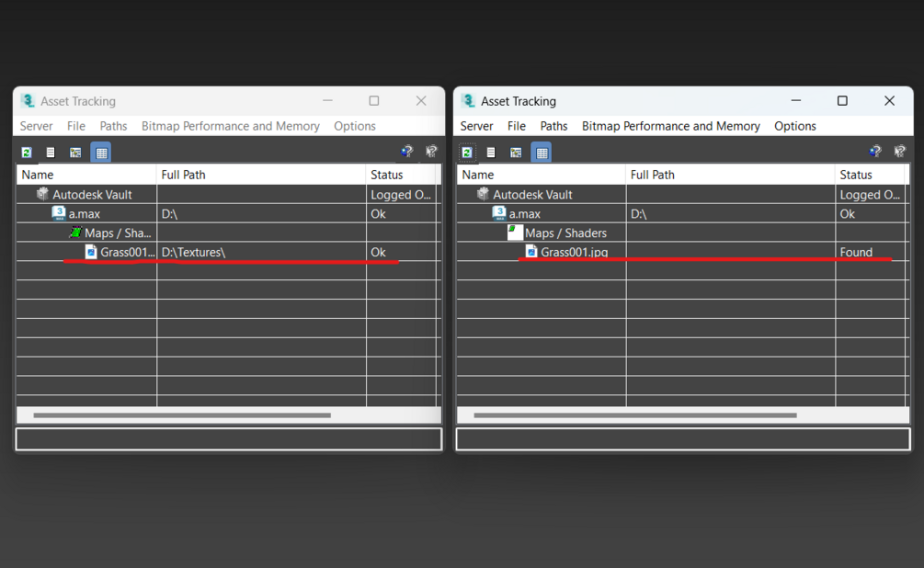The height and width of the screenshot is (568, 924).
Task: Click Status Log icon in right window toolbar
Action: coord(491,153)
